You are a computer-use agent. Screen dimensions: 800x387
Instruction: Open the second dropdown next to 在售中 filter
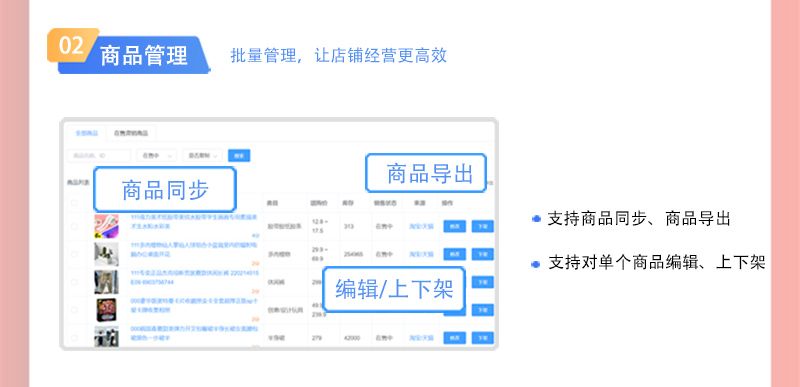point(203,156)
